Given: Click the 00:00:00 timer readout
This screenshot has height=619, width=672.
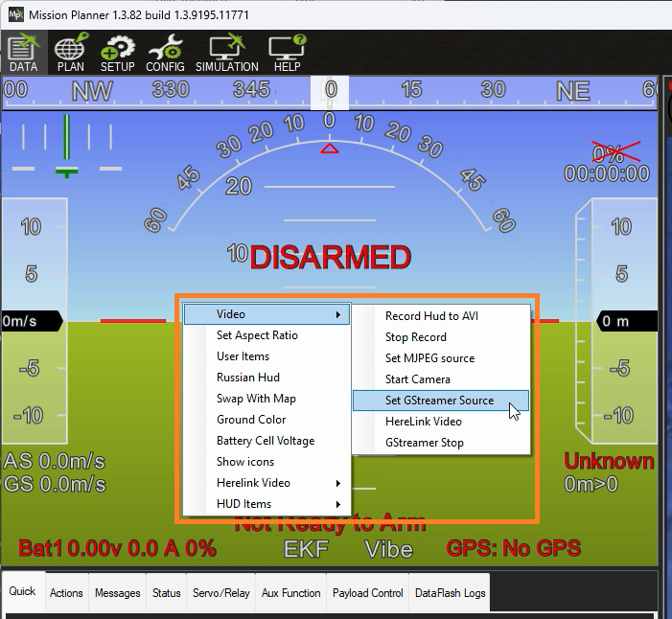Looking at the screenshot, I should pyautogui.click(x=607, y=174).
